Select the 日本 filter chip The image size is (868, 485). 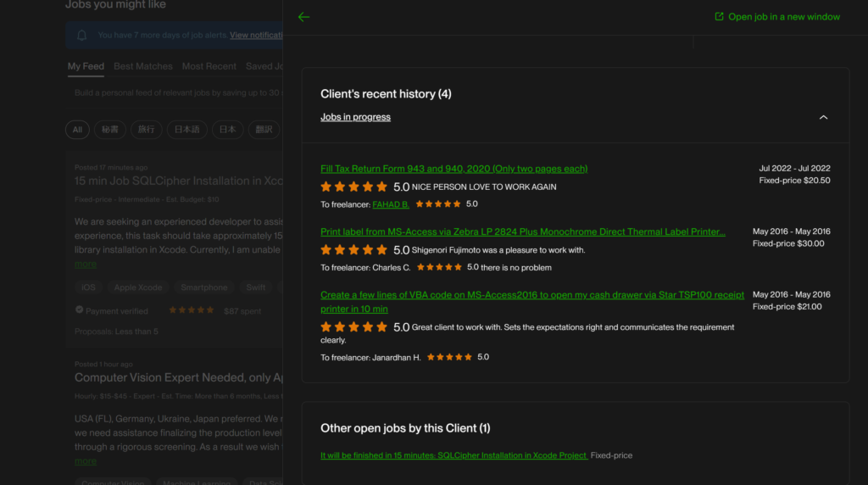click(x=227, y=130)
